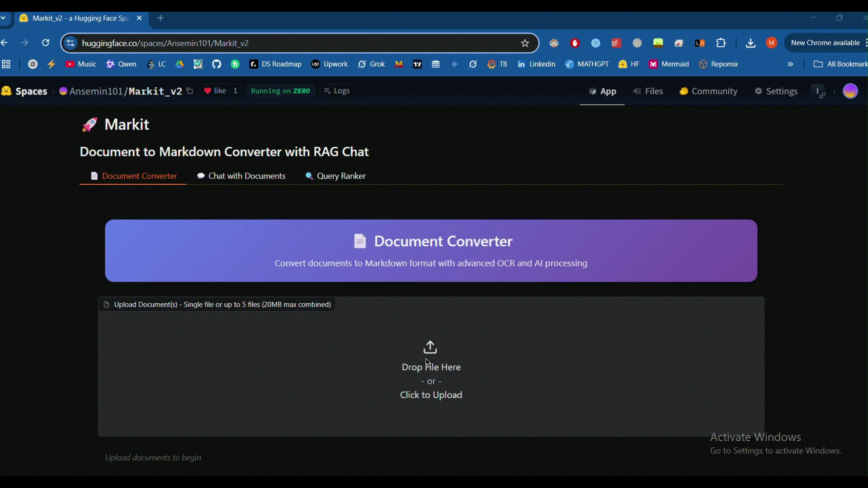Expand the hidden bookmarks chevron
The height and width of the screenshot is (488, 868).
(x=790, y=64)
